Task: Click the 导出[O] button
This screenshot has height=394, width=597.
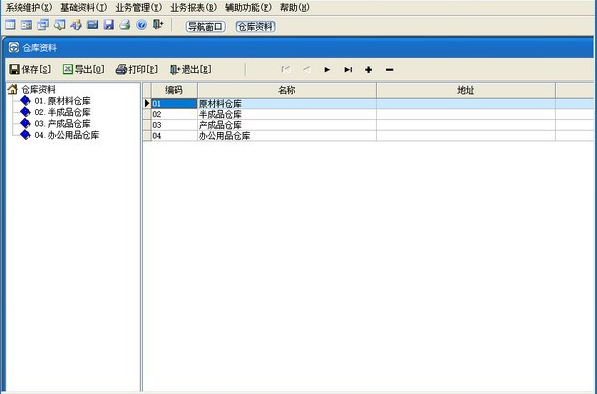Action: click(x=83, y=70)
